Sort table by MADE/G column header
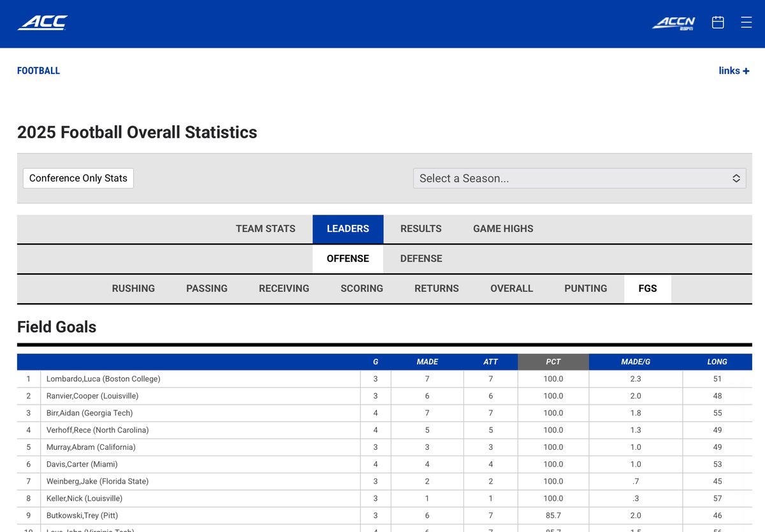 tap(636, 362)
